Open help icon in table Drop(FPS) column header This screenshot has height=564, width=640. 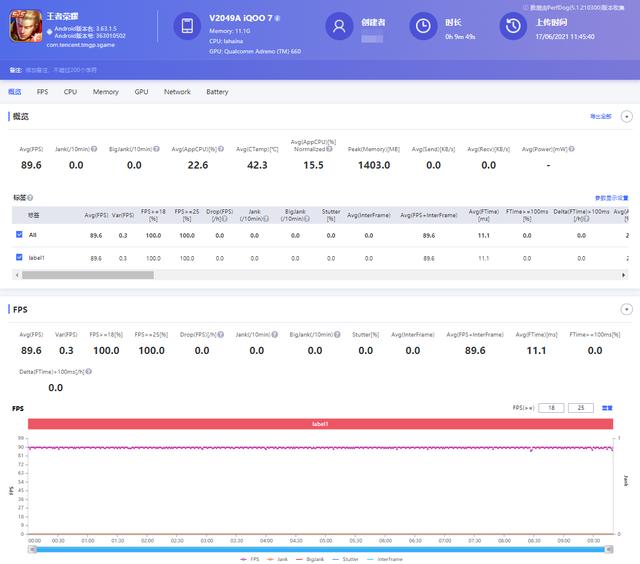point(225,219)
